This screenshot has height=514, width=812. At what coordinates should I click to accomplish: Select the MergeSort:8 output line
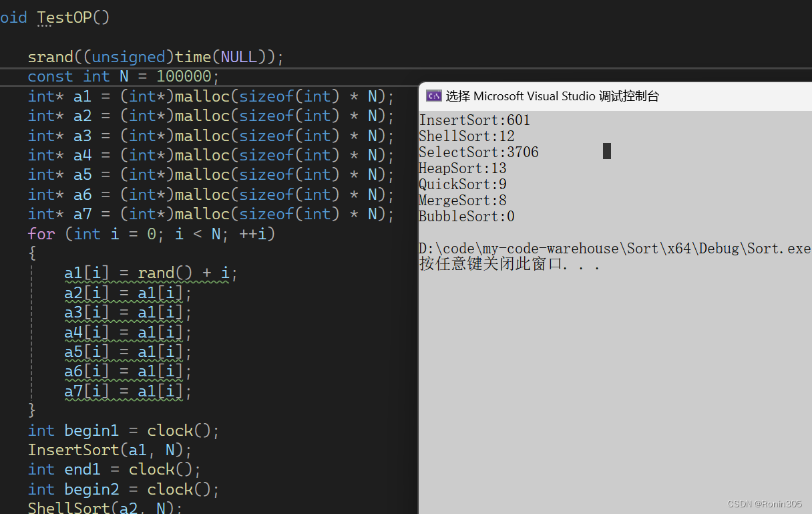(463, 201)
